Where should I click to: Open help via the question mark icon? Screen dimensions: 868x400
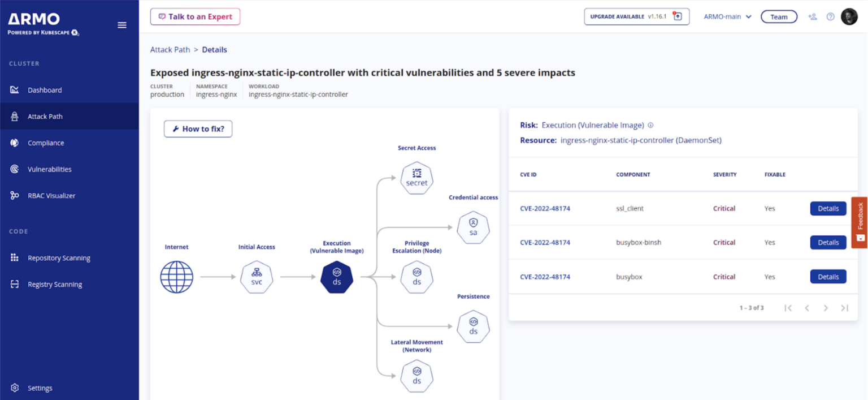(830, 16)
